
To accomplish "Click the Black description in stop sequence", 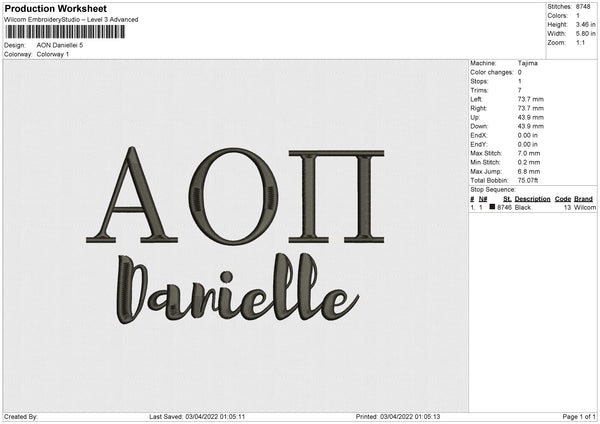I will pos(523,207).
